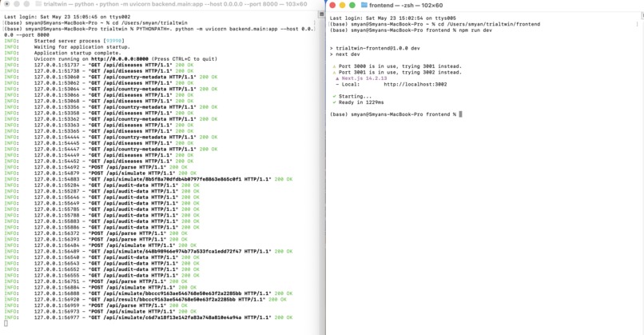
Task: Click 'trialtwin-frontend@1.0.0 dev' output line
Action: [x=375, y=48]
